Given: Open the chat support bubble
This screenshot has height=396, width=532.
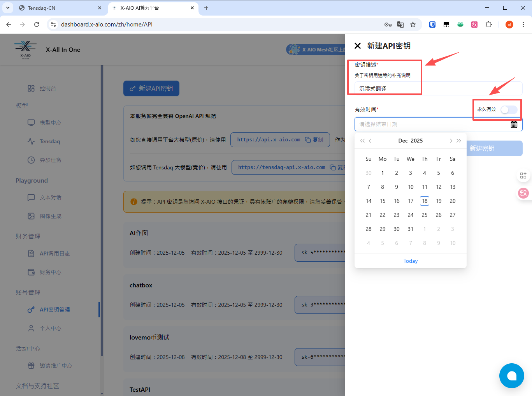Looking at the screenshot, I should (512, 376).
